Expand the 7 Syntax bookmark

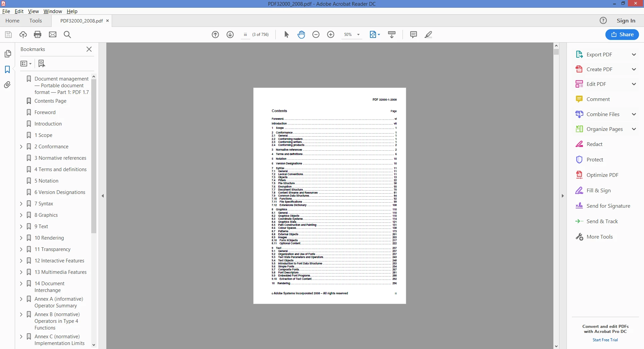tap(21, 204)
